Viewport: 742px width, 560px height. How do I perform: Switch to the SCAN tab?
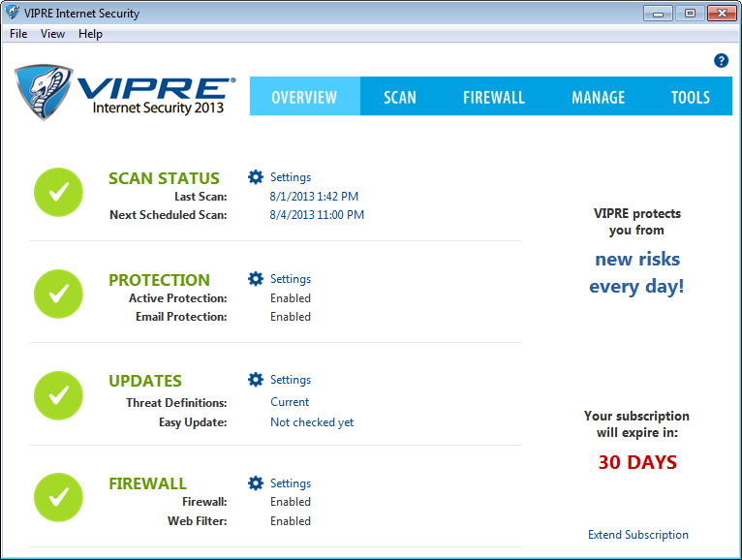(x=399, y=97)
